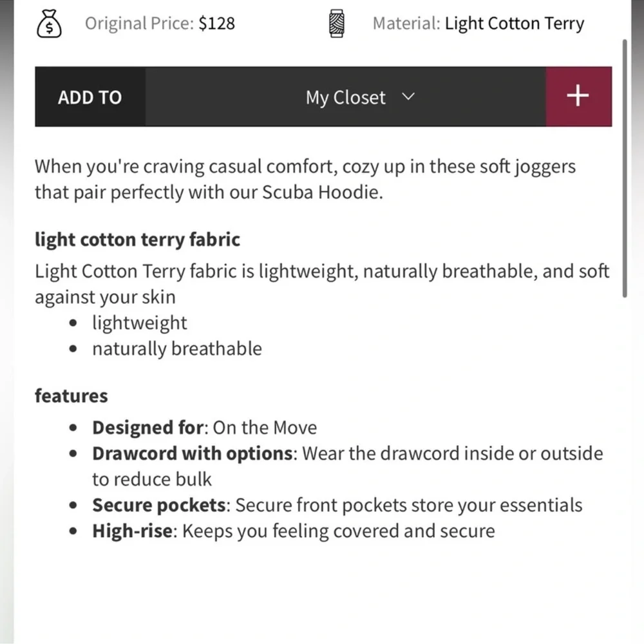Click the vertical scrollbar thumb
Viewport: 644px width, 644px height.
pyautogui.click(x=624, y=168)
